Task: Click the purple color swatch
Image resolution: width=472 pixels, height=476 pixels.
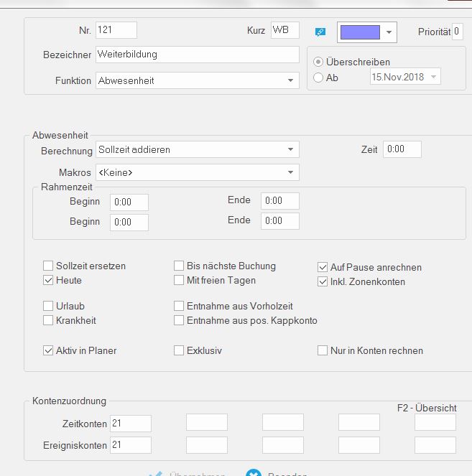Action: click(x=360, y=32)
